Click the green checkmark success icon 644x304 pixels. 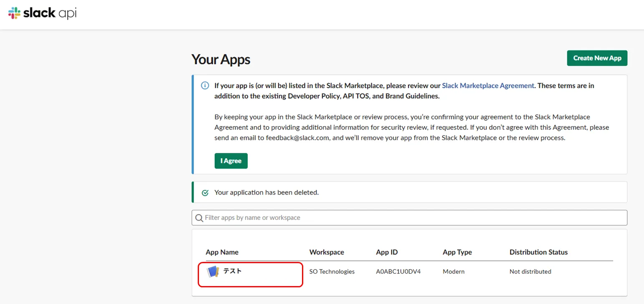[x=205, y=193]
